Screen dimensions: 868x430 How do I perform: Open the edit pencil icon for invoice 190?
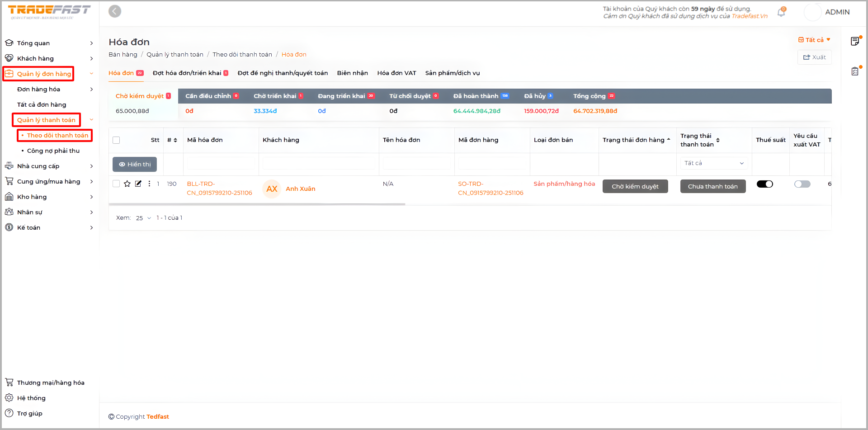click(x=138, y=184)
